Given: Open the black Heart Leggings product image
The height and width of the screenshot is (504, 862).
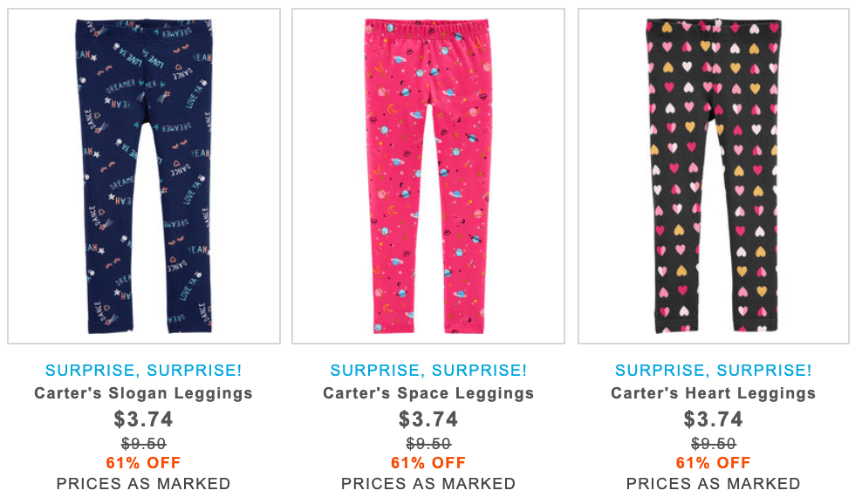Looking at the screenshot, I should (x=714, y=176).
